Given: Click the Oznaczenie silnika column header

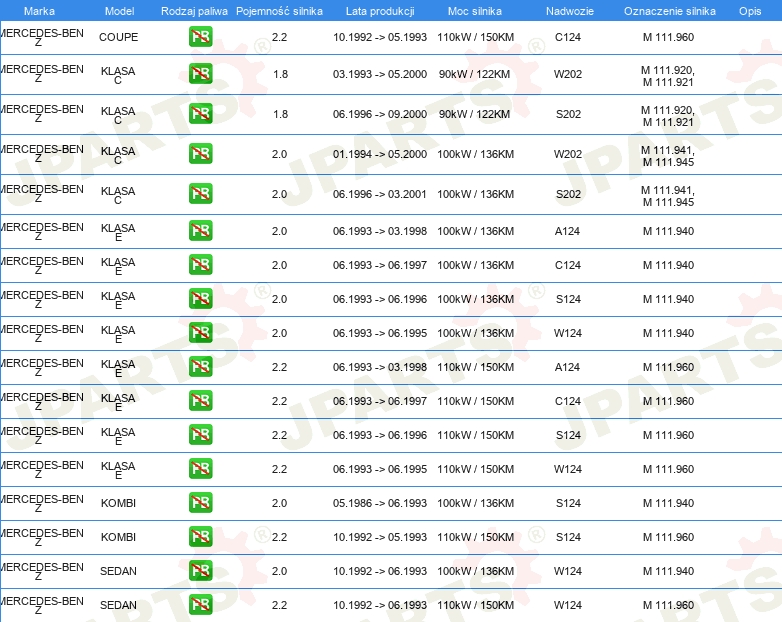Looking at the screenshot, I should pyautogui.click(x=669, y=11).
